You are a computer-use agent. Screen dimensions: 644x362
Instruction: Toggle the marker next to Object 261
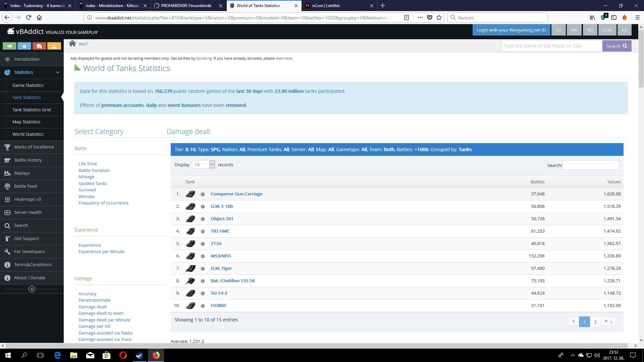203,219
